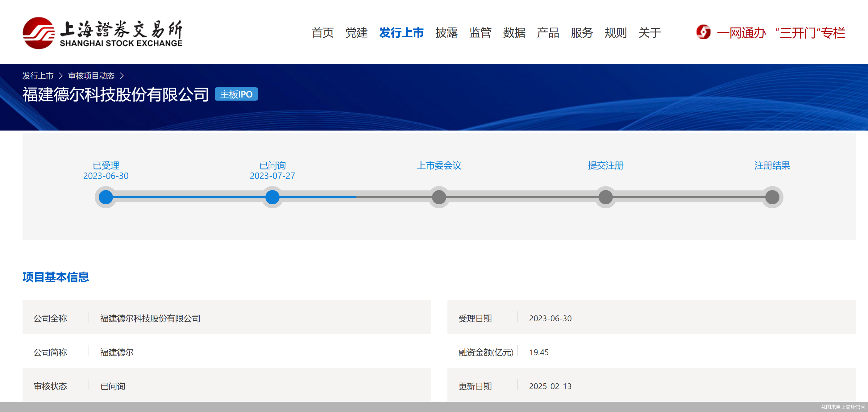Select the 已问询 timeline node
This screenshot has height=412, width=868.
(272, 197)
